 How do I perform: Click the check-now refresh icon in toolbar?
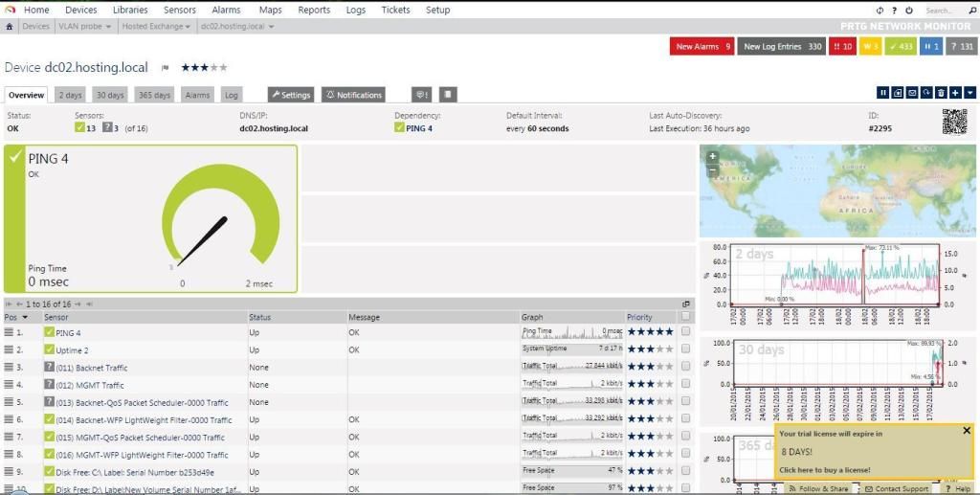click(x=926, y=93)
